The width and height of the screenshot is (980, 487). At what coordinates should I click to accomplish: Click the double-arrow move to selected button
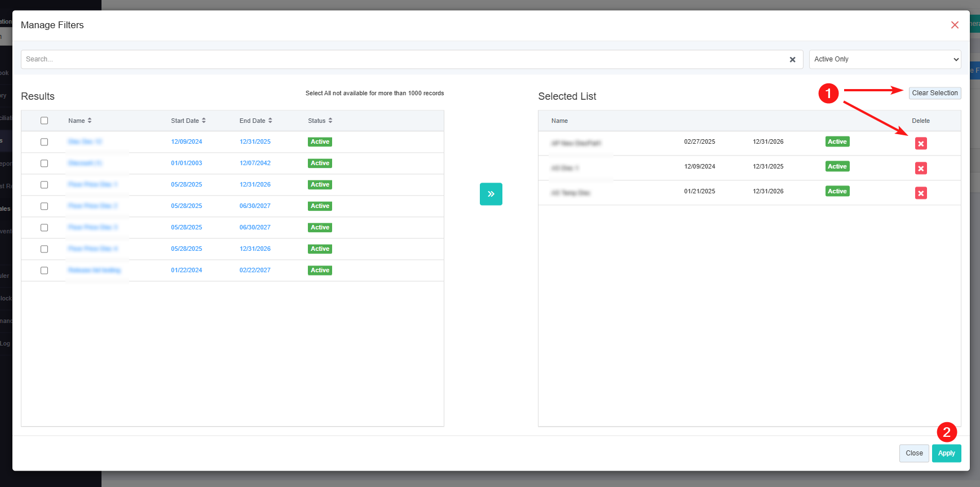tap(491, 194)
